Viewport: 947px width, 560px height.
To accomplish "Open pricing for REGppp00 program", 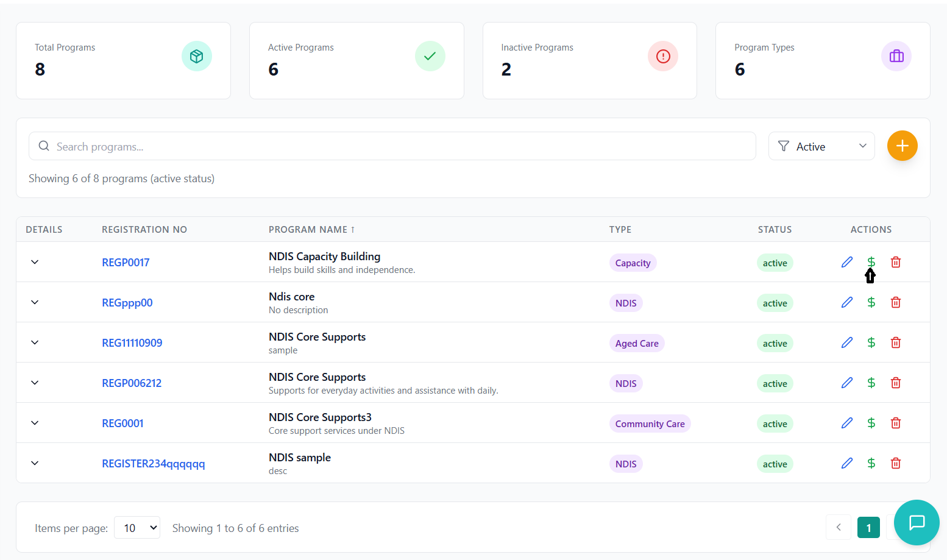I will click(871, 302).
